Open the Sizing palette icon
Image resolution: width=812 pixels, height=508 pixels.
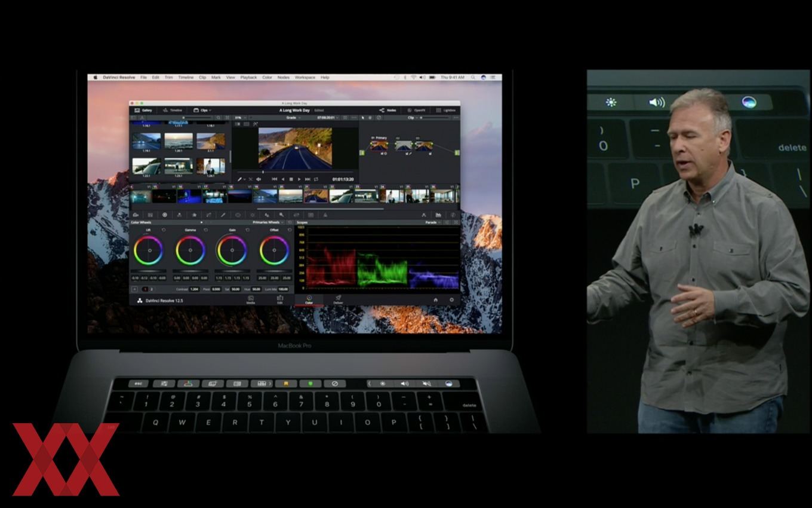pos(296,215)
